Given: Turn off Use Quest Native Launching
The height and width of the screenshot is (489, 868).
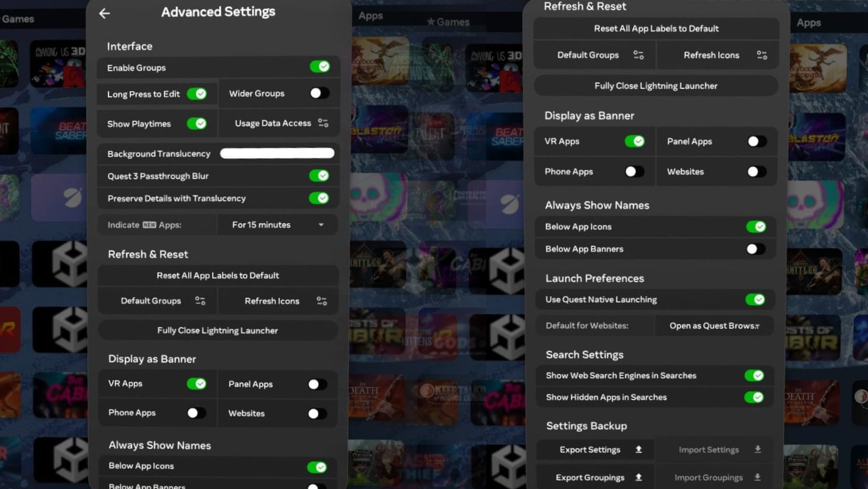Looking at the screenshot, I should [755, 299].
